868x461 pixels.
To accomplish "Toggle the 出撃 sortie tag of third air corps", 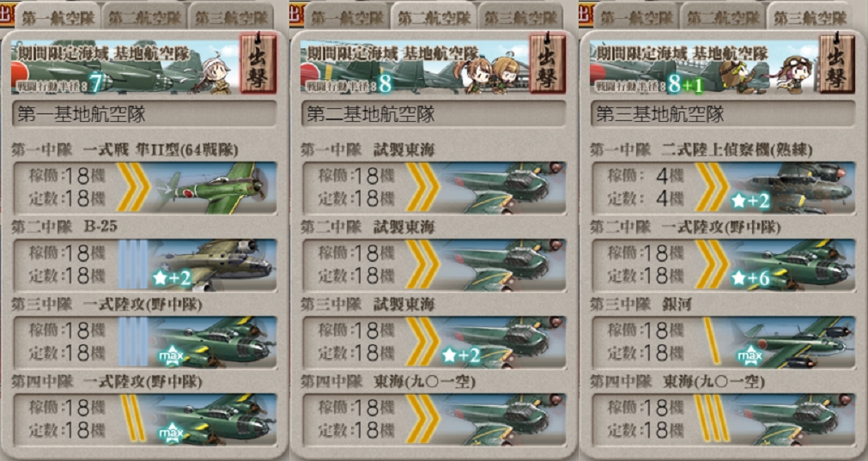I will tap(837, 64).
